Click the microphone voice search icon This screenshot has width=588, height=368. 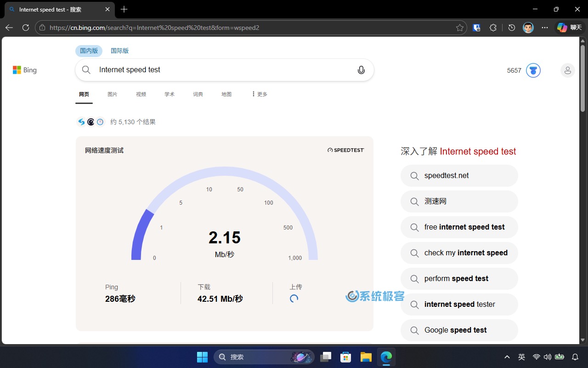coord(361,70)
